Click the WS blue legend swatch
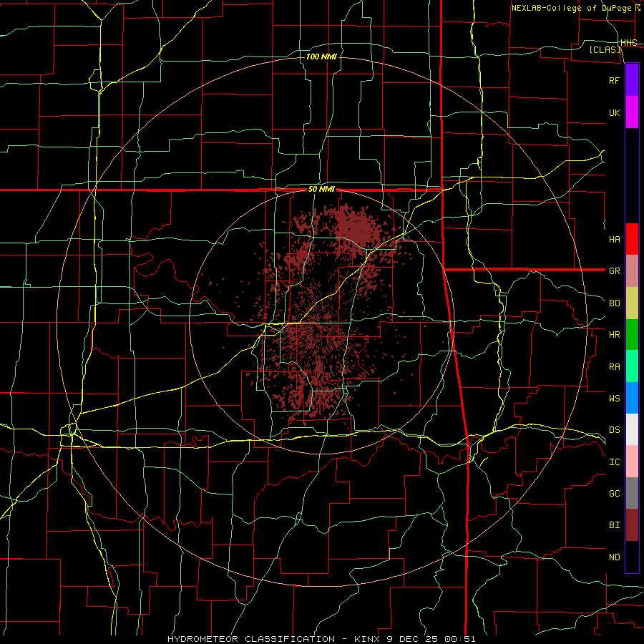Viewport: 644px width, 644px height. click(632, 398)
